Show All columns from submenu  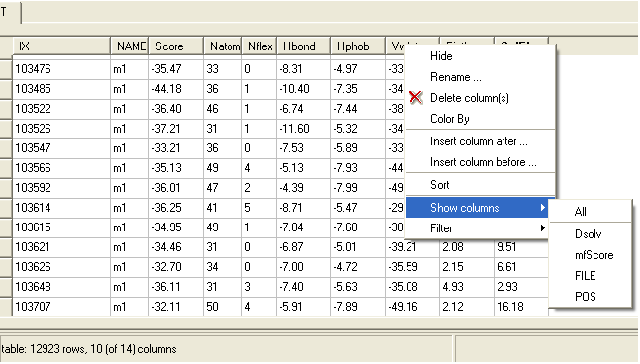(580, 212)
